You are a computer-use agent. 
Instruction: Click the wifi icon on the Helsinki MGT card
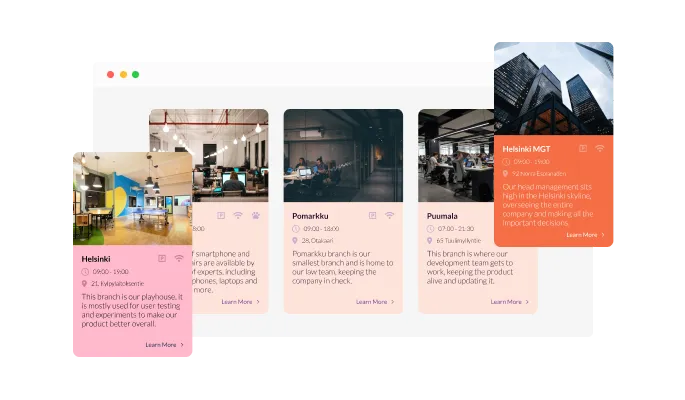[600, 148]
